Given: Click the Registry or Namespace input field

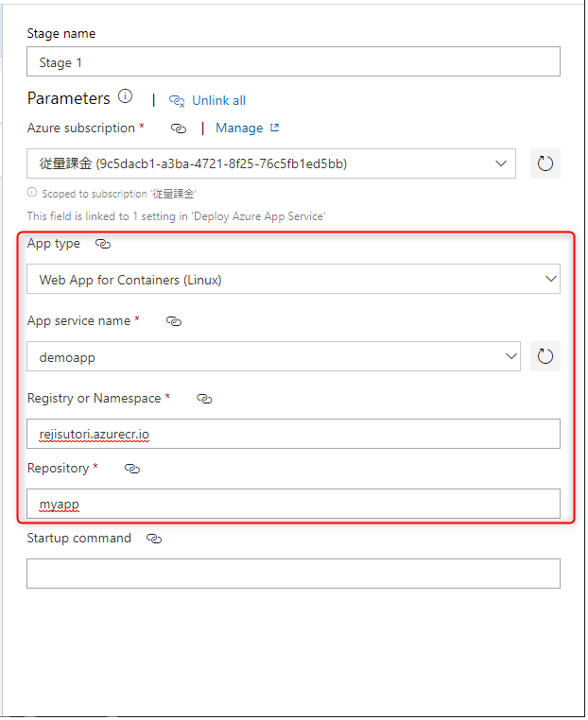Looking at the screenshot, I should [x=293, y=434].
